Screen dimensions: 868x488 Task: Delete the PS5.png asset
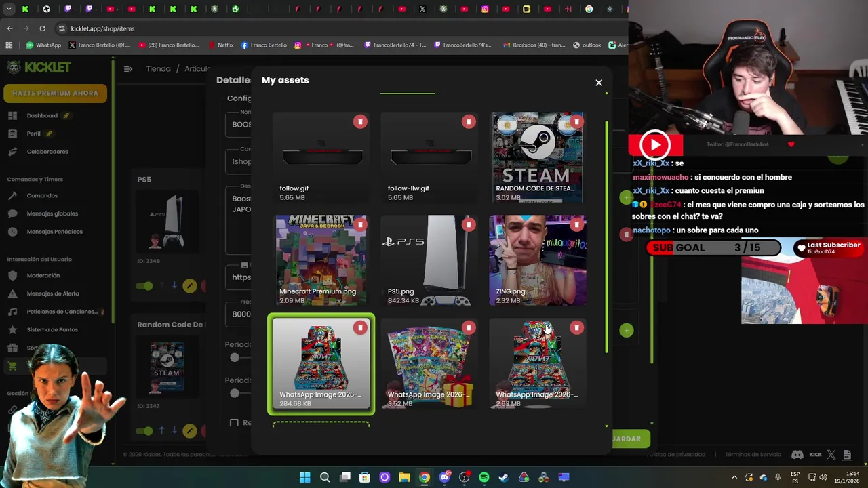(468, 224)
